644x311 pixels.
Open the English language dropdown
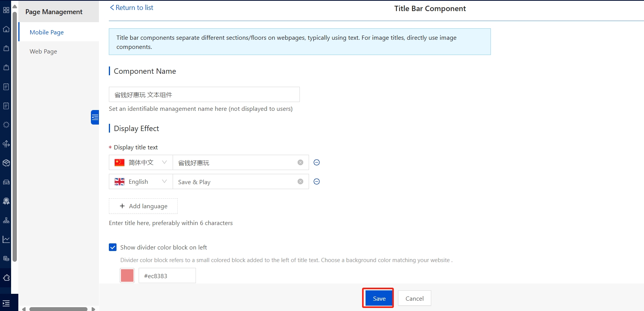pos(141,181)
